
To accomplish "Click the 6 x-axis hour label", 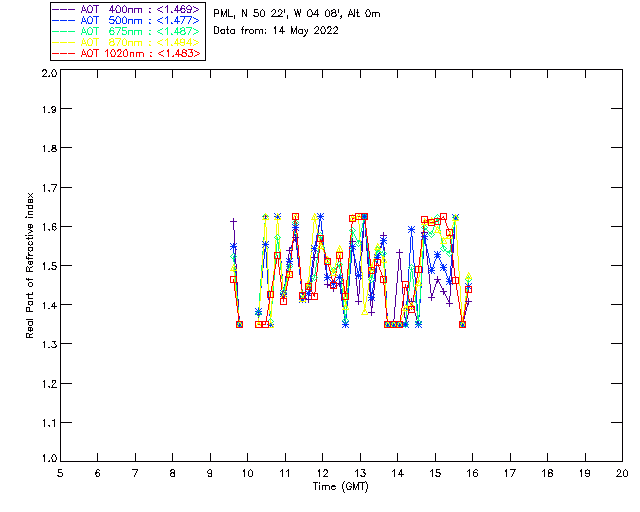I will [x=98, y=473].
